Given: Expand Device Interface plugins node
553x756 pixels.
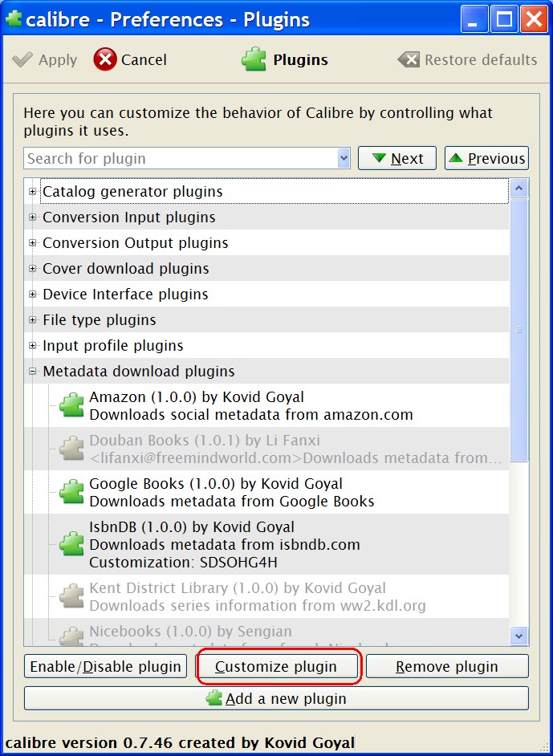Looking at the screenshot, I should (32, 294).
